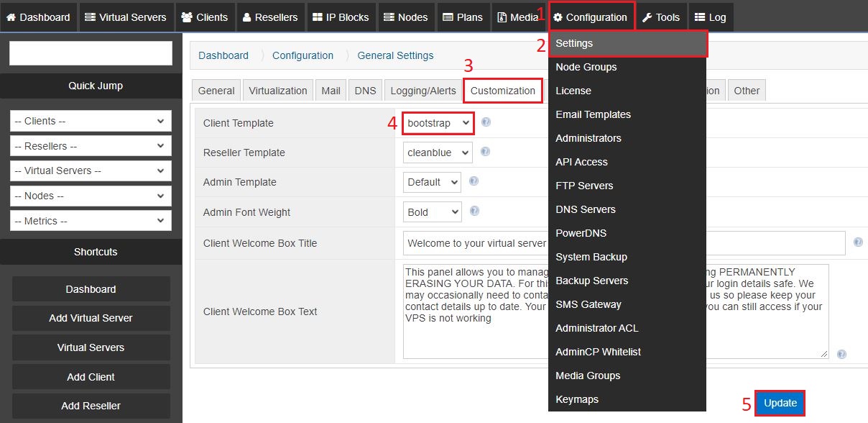
Task: Switch to the Logging/Alerts tab
Action: click(423, 91)
